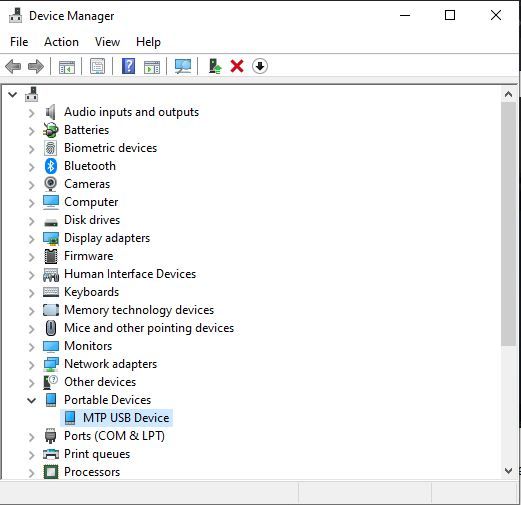Expand Memory technology devices chevron
This screenshot has height=505, width=521.
tap(31, 311)
